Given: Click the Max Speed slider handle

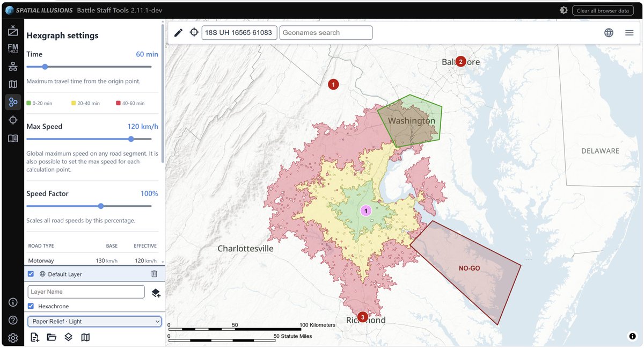Looking at the screenshot, I should click(x=131, y=139).
